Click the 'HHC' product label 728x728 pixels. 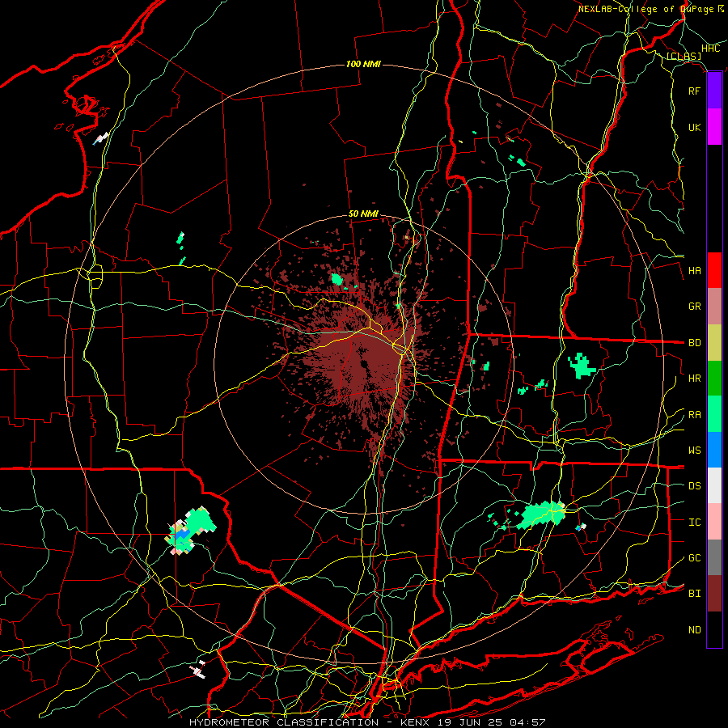coord(710,48)
